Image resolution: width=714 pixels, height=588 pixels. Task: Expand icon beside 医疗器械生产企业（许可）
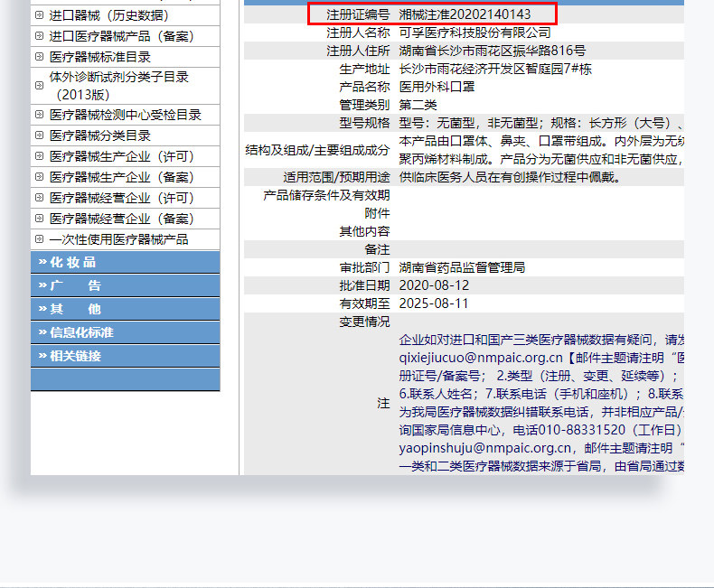point(39,155)
